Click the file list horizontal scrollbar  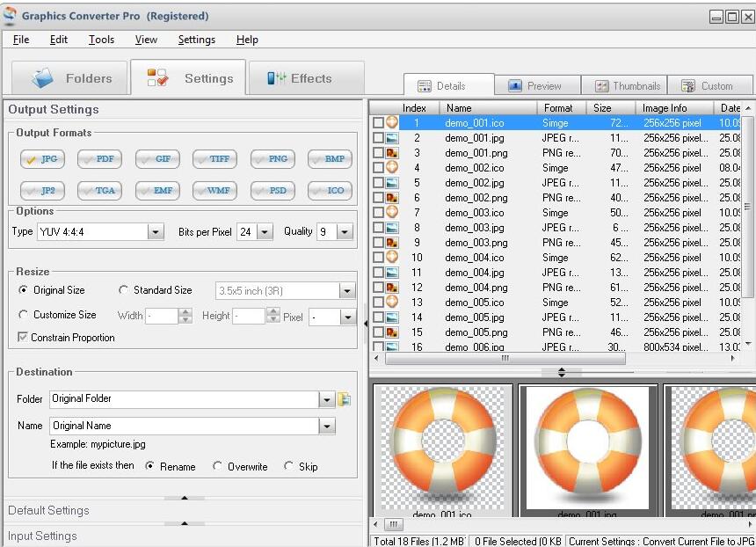click(505, 359)
